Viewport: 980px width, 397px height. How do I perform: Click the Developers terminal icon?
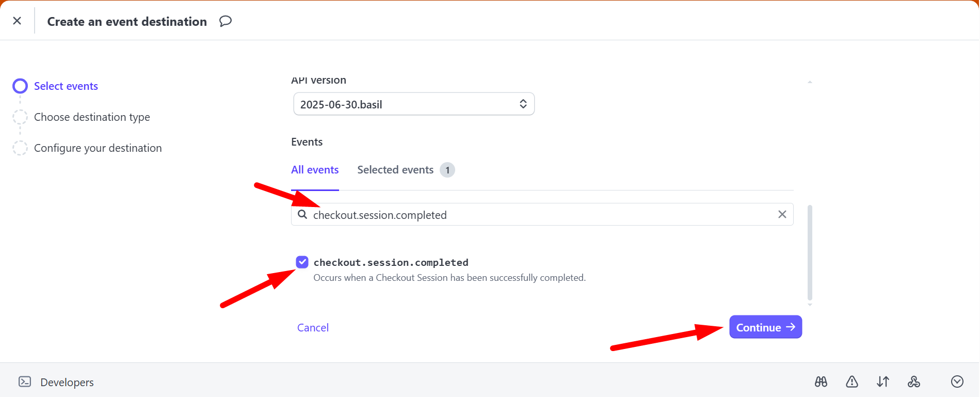tap(25, 382)
